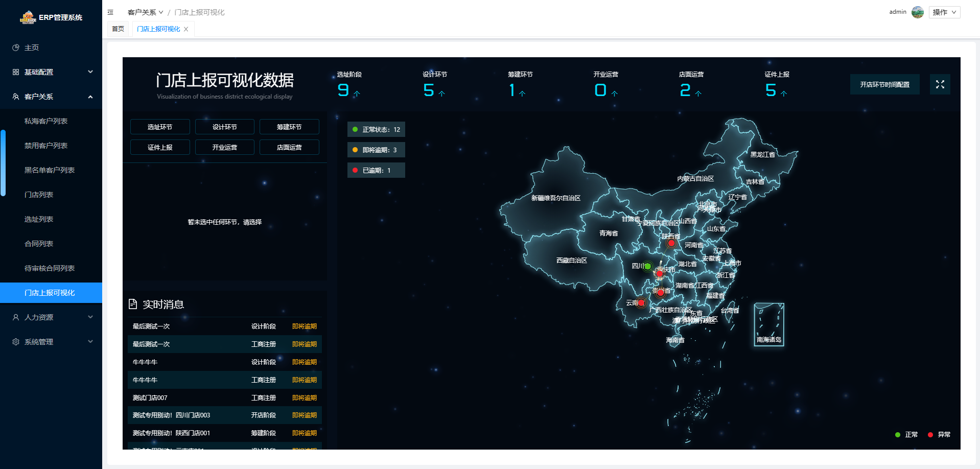Click the red marker on 重庆市
The height and width of the screenshot is (469, 980).
(660, 274)
